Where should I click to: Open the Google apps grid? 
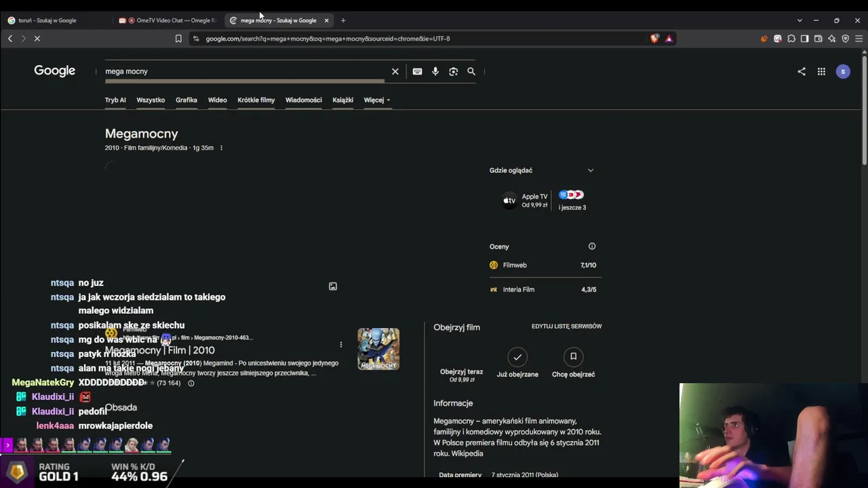(x=821, y=71)
